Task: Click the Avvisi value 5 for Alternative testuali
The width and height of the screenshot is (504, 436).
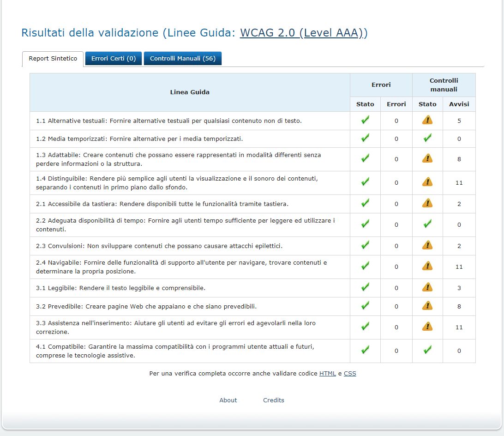Action: click(459, 121)
